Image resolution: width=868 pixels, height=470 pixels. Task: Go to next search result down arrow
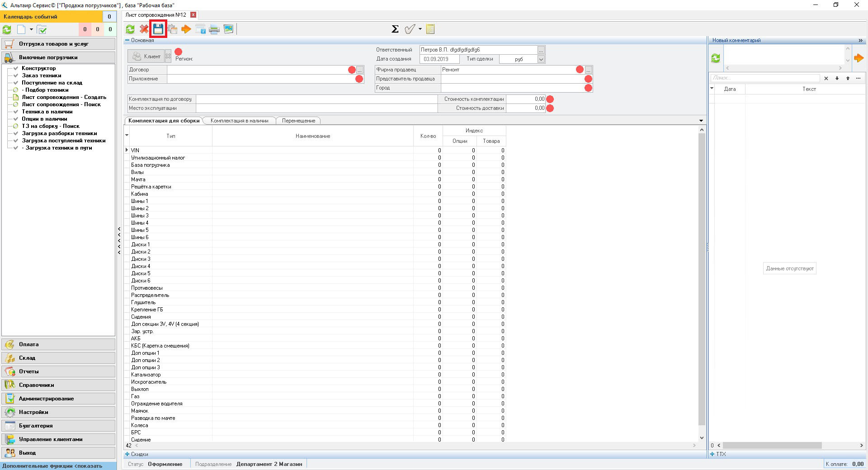pyautogui.click(x=837, y=78)
